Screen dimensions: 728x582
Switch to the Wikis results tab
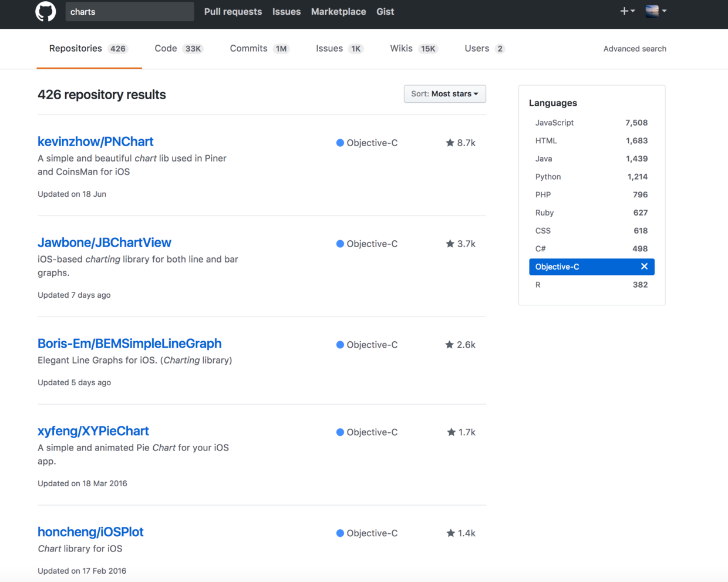click(x=414, y=49)
